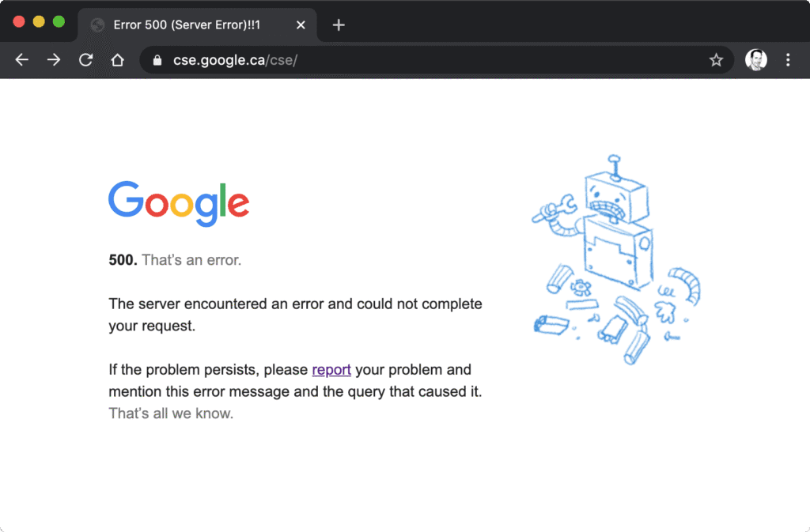
Task: Open the Chrome profile avatar
Action: pyautogui.click(x=755, y=59)
